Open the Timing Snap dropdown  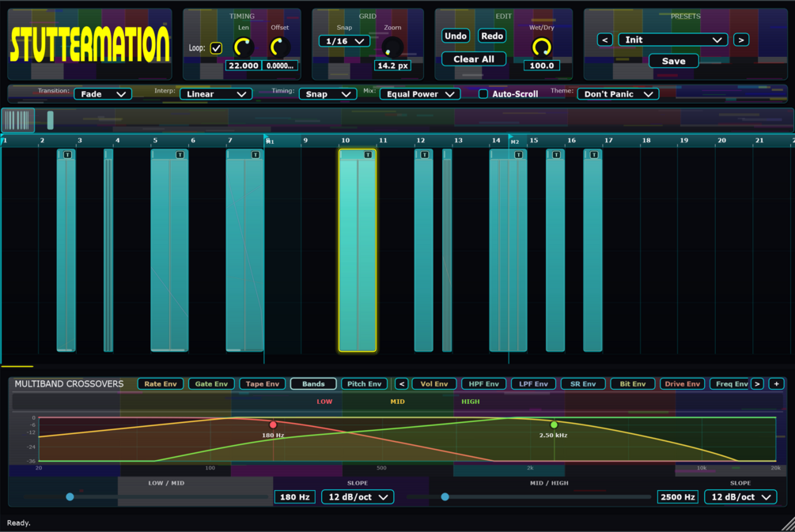pyautogui.click(x=328, y=94)
